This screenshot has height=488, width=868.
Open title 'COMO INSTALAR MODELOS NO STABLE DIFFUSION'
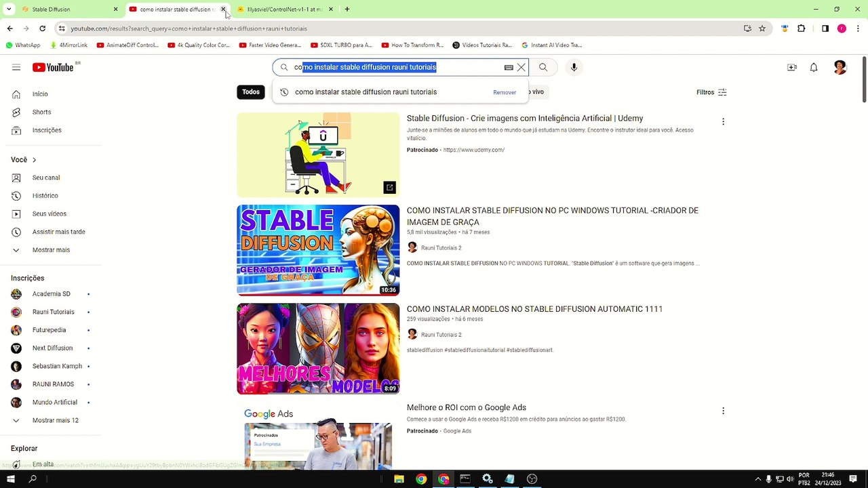(x=534, y=309)
